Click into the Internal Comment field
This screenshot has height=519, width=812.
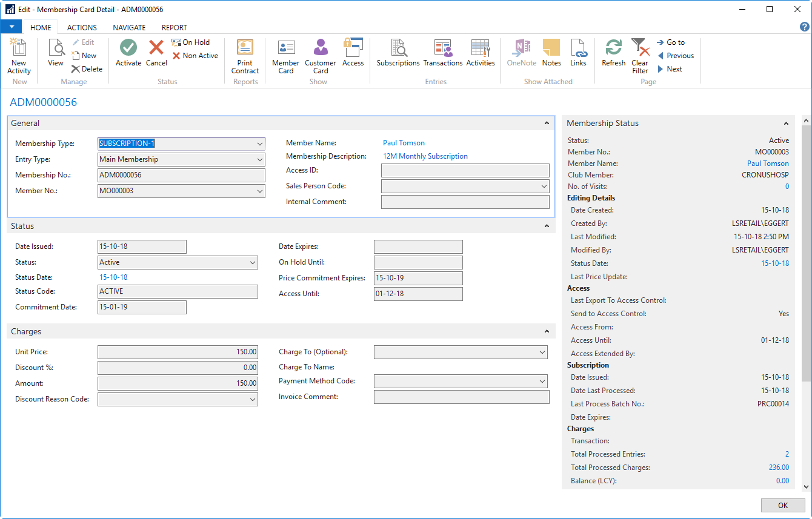click(465, 202)
